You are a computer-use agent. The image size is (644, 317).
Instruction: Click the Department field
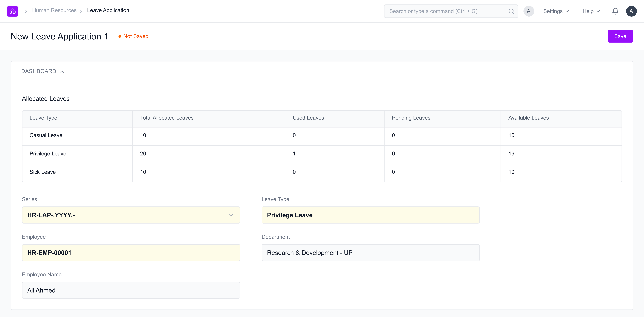click(x=371, y=253)
